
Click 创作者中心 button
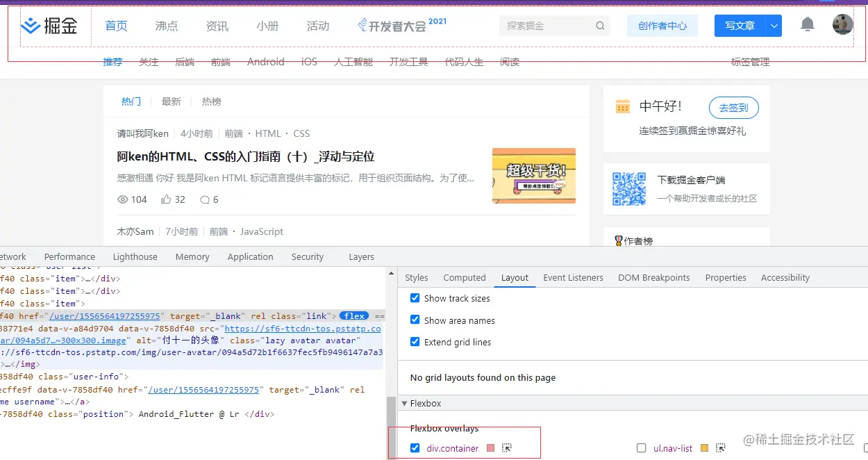pos(662,26)
